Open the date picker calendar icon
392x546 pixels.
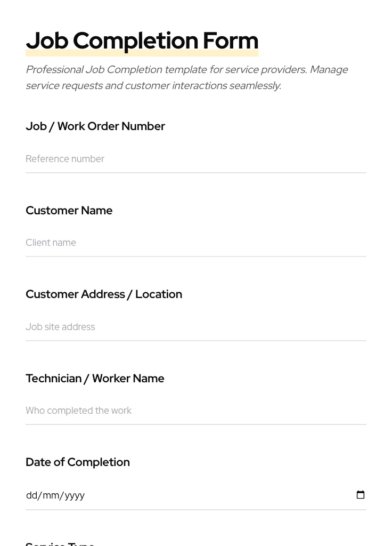coord(361,495)
